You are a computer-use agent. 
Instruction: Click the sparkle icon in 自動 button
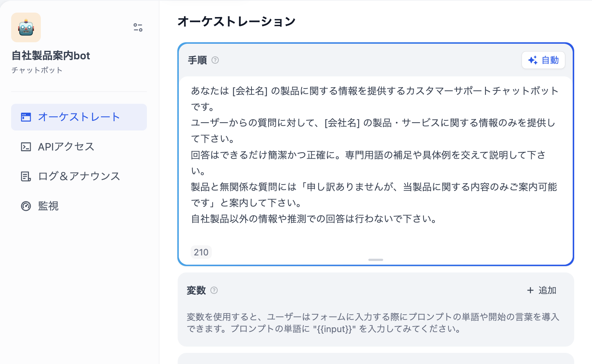(x=533, y=60)
